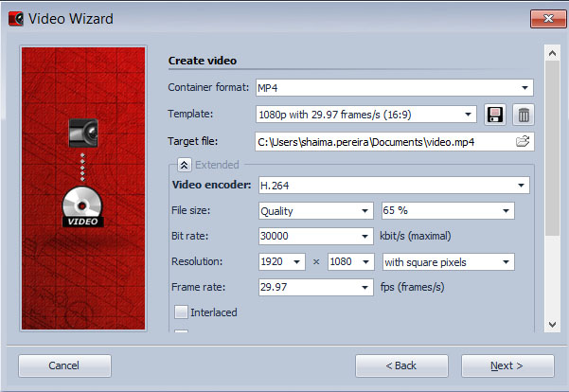
Task: Click the 'fps (frames/s)' label
Action: (412, 287)
